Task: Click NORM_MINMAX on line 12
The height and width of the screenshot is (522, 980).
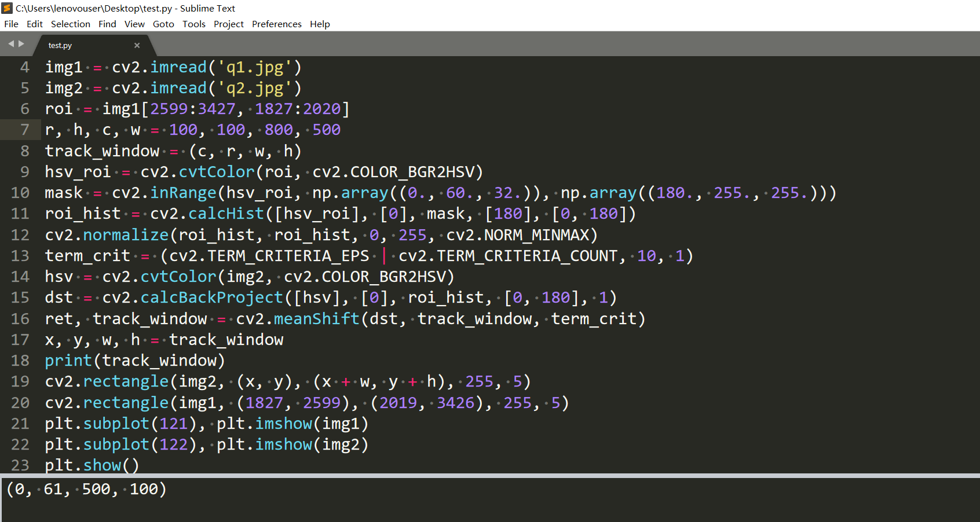Action: click(x=537, y=235)
